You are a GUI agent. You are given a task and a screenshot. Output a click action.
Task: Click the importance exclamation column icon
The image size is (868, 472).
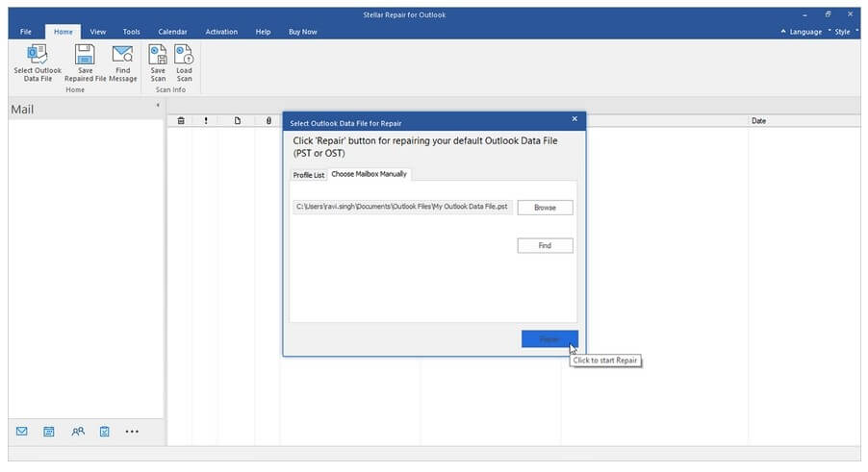(x=206, y=120)
